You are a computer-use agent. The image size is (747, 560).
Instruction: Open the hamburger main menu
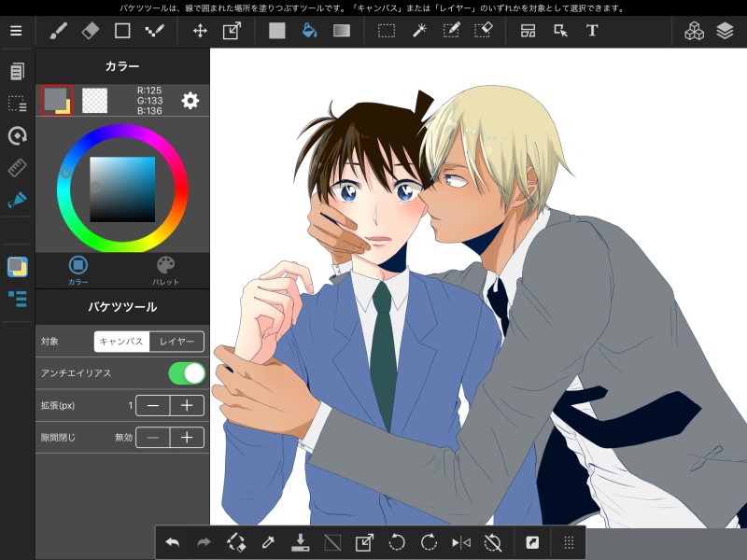pos(16,31)
